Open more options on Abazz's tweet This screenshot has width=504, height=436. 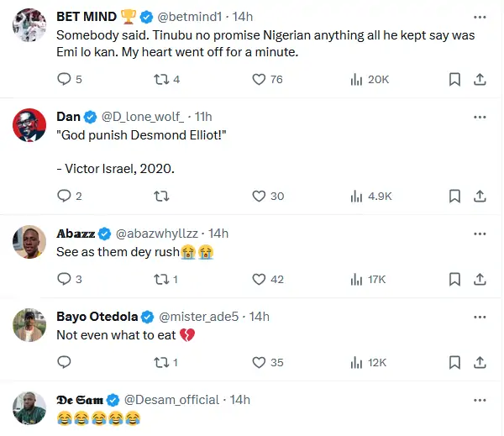point(480,233)
